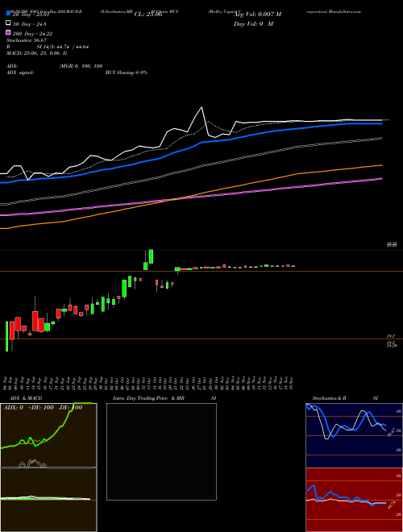Click the MACD sub-chart below the ADX chart
403x532 pixels.
click(x=48, y=500)
